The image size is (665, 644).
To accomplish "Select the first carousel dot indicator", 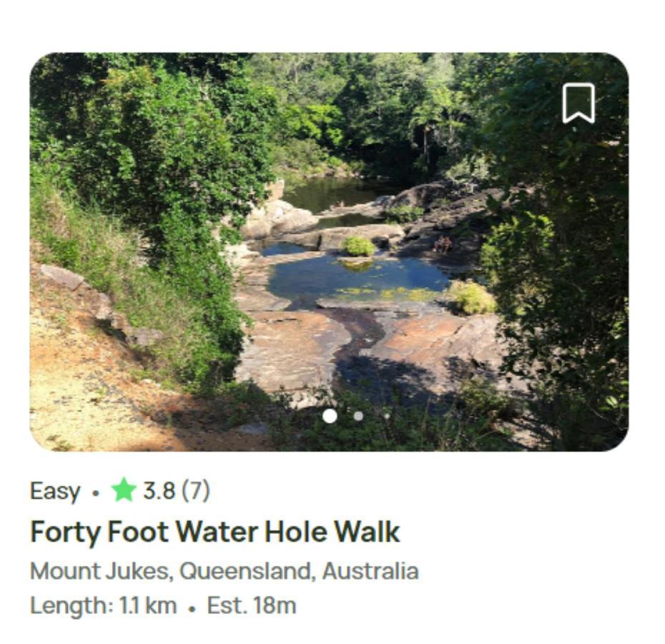I will (330, 416).
